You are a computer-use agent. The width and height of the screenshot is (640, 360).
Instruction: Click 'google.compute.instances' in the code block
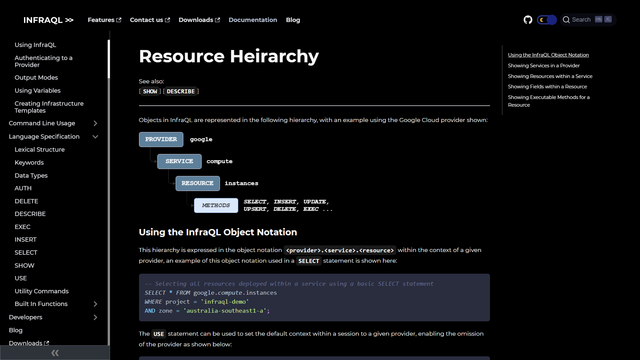pyautogui.click(x=235, y=293)
